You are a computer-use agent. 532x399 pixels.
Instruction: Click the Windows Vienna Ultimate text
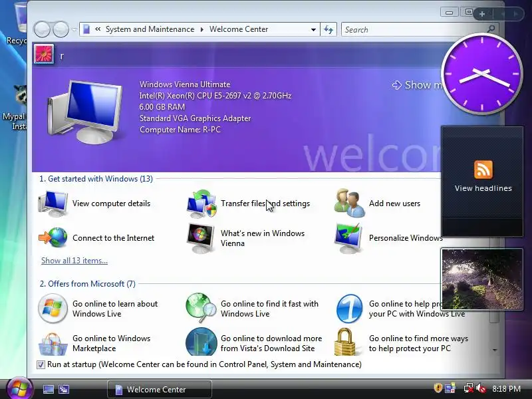[185, 84]
